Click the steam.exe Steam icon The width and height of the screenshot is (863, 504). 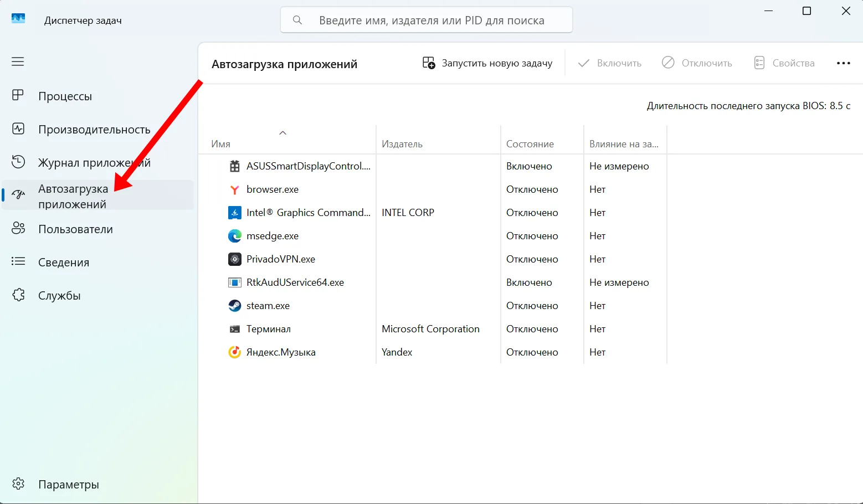(235, 306)
